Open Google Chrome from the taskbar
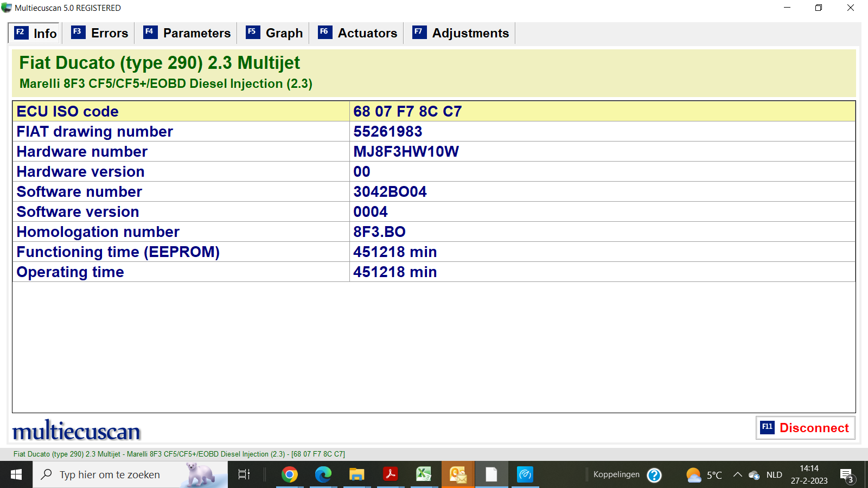The height and width of the screenshot is (488, 868). click(x=290, y=474)
